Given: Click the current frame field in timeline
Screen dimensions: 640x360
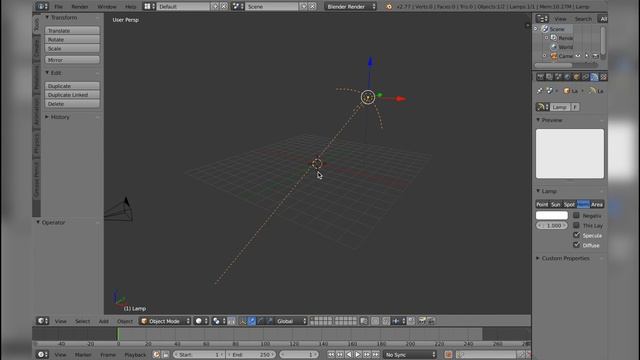Looking at the screenshot, I should pyautogui.click(x=299, y=355).
